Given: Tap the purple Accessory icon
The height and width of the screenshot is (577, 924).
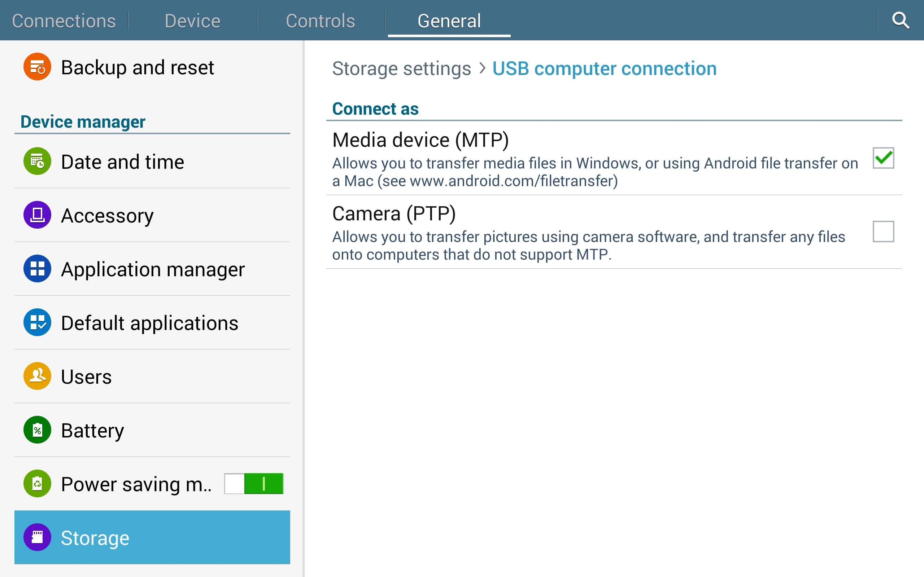Looking at the screenshot, I should coord(37,215).
